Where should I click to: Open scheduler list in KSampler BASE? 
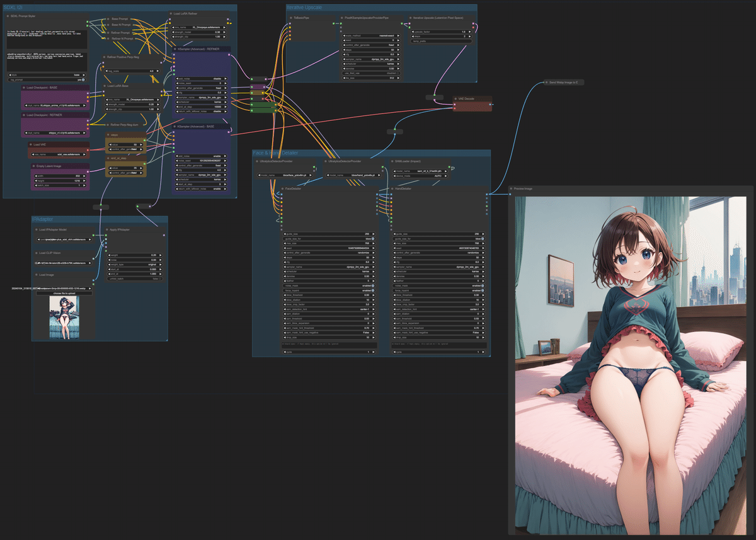pos(201,179)
